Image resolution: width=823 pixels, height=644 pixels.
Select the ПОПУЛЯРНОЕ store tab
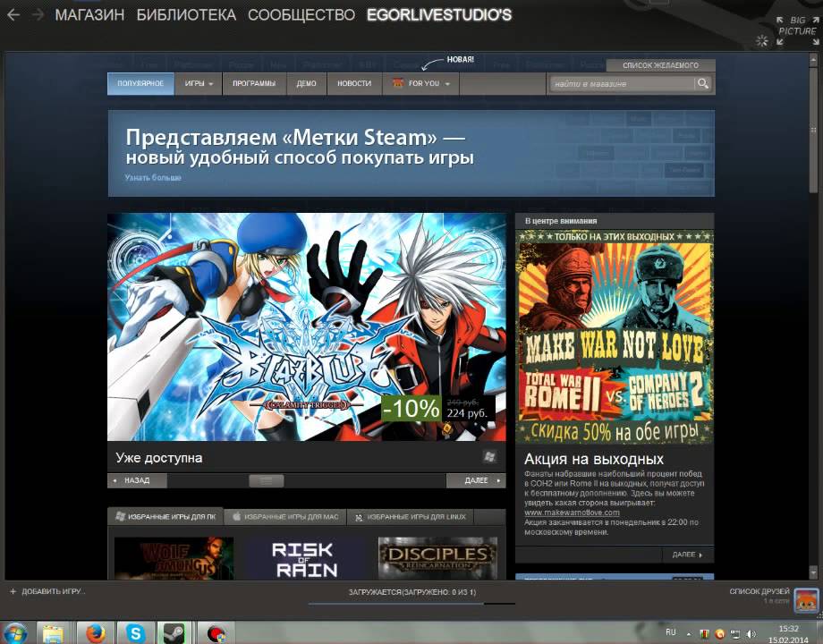(140, 83)
